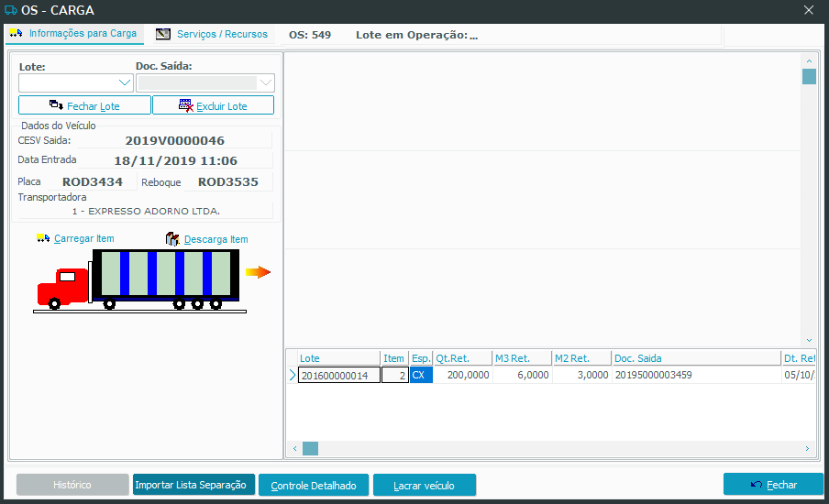Viewport: 829px width, 504px height.
Task: Click the M2 Ret. column header
Action: pos(582,358)
